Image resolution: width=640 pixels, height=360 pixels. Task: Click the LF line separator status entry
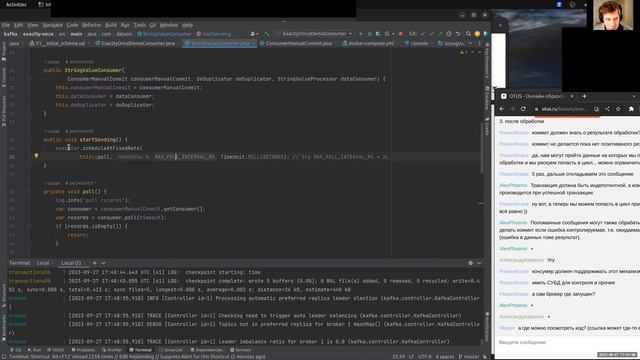coord(411,356)
